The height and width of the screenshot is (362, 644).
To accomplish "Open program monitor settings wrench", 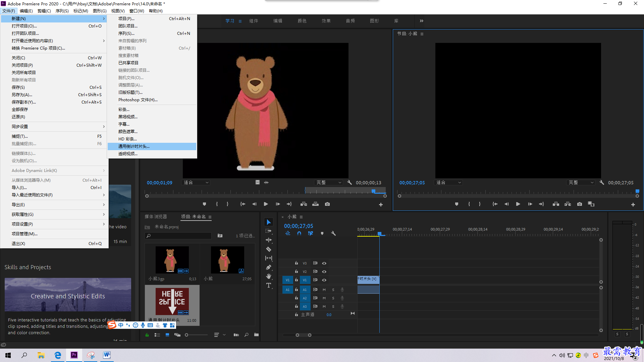I will pos(602,183).
